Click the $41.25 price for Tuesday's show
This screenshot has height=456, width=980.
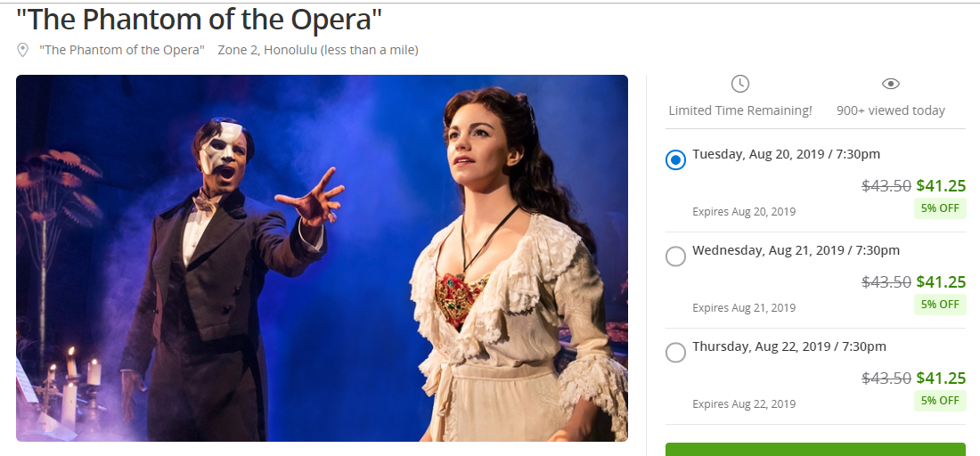click(941, 186)
